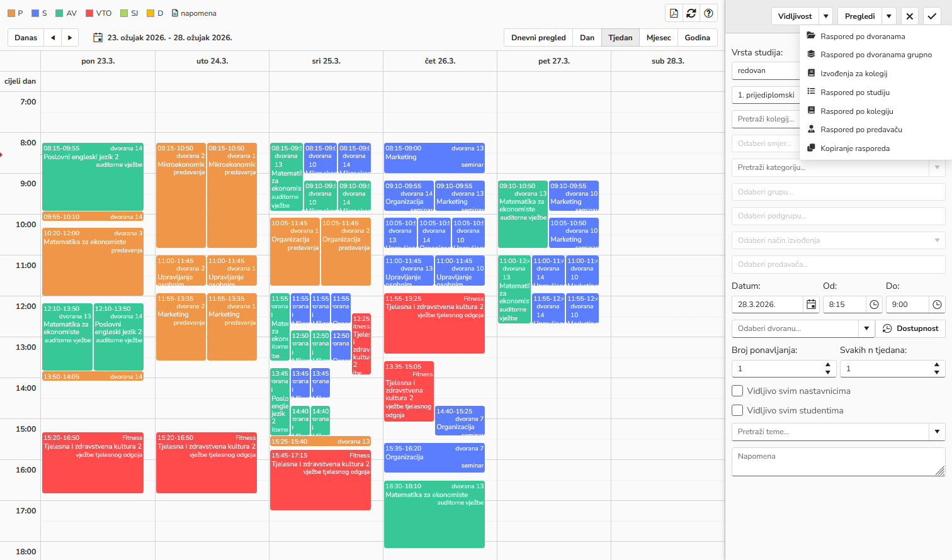This screenshot has width=952, height=560.
Task: Click the confirm checkmark button
Action: point(932,16)
